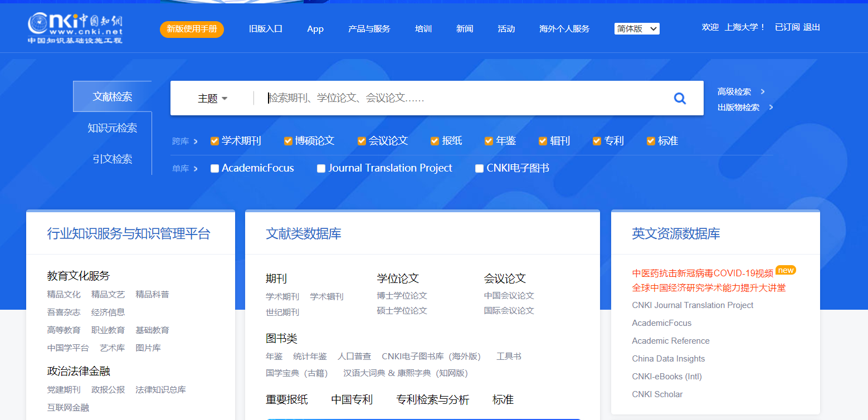Open the 主题 search field dropdown
This screenshot has width=868, height=420.
212,98
